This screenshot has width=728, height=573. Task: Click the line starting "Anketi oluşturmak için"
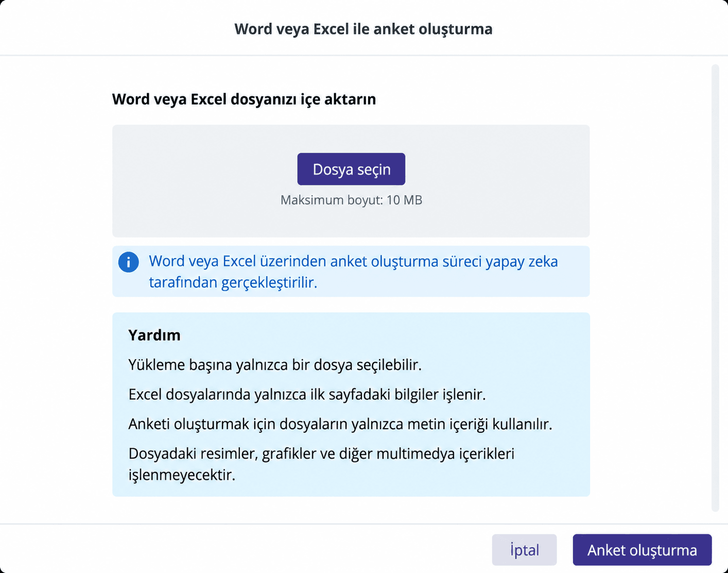click(x=340, y=424)
